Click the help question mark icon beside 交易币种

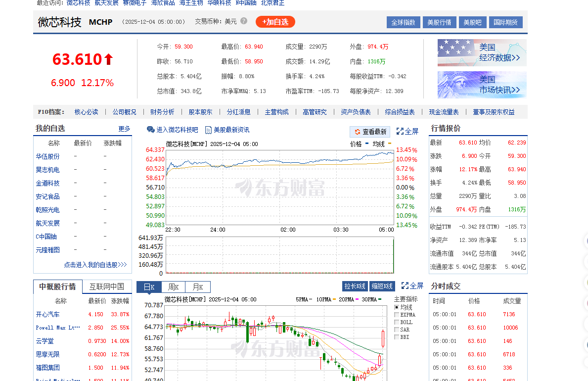[x=244, y=21]
